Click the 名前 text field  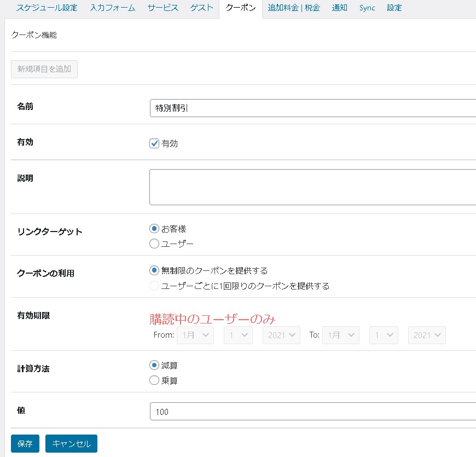coord(312,108)
